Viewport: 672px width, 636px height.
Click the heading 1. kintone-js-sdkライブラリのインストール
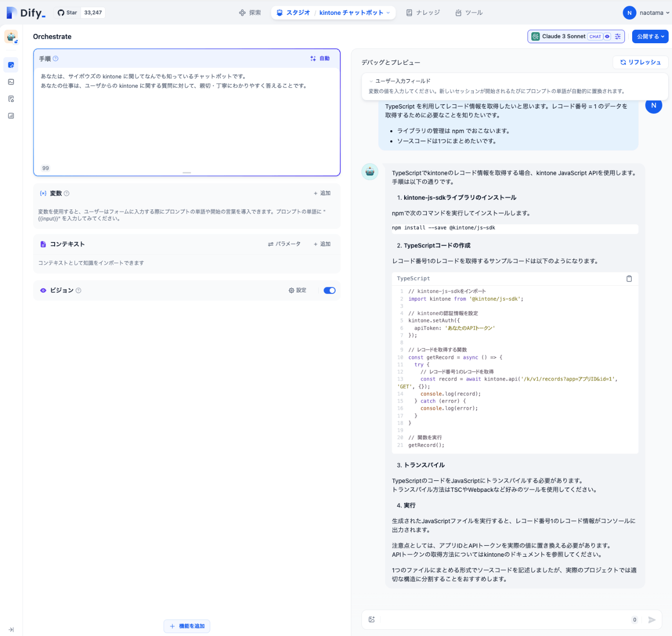pos(456,197)
